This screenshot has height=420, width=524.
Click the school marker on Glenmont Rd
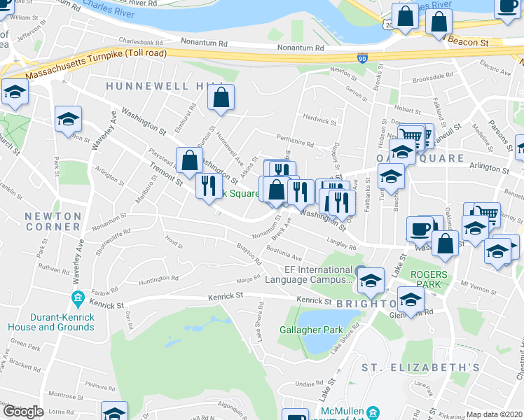tap(411, 302)
